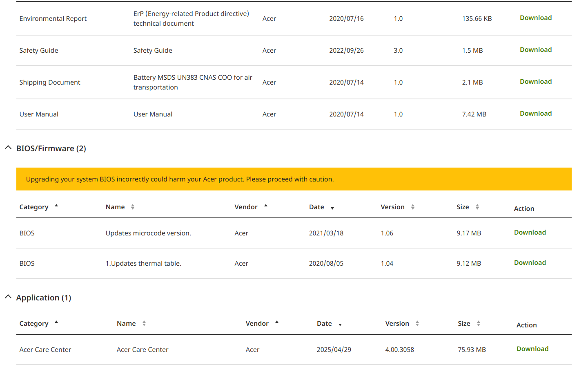Viewport: 588px width, 365px height.
Task: Select the 9.12 MB size cell
Action: coord(469,264)
